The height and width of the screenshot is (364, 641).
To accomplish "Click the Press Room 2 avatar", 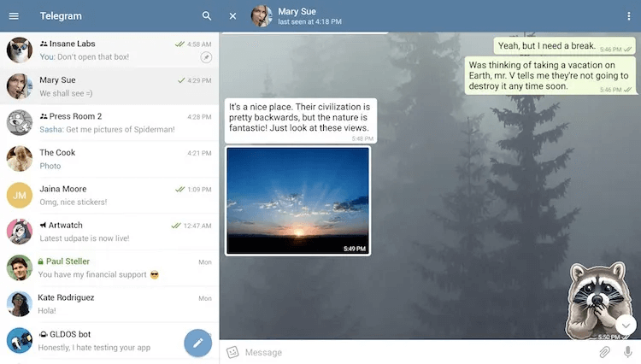I will (19, 122).
